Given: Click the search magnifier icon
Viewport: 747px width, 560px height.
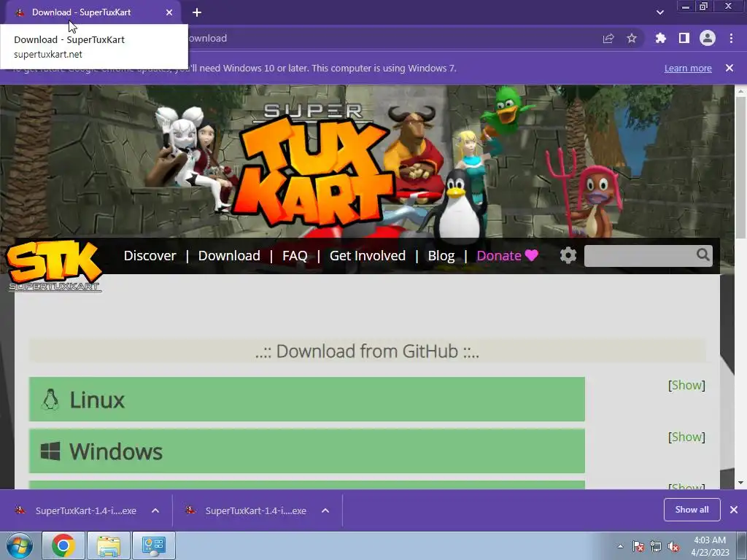Looking at the screenshot, I should (703, 254).
